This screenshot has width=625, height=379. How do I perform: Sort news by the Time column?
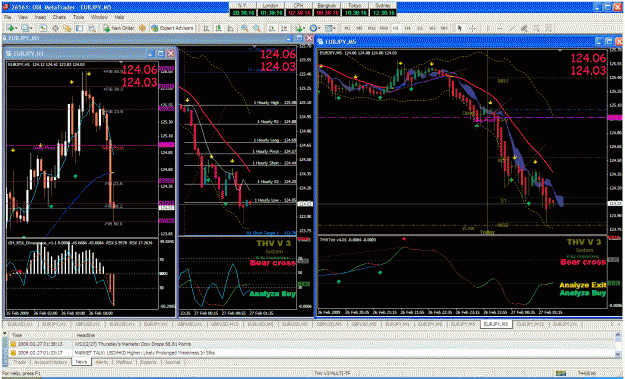click(x=40, y=335)
